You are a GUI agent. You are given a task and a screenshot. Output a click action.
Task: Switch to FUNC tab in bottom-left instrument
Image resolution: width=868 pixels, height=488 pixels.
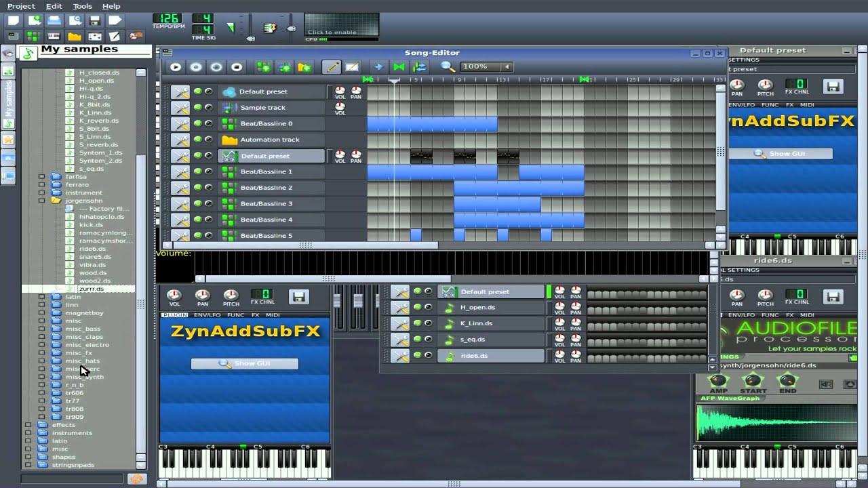[236, 315]
